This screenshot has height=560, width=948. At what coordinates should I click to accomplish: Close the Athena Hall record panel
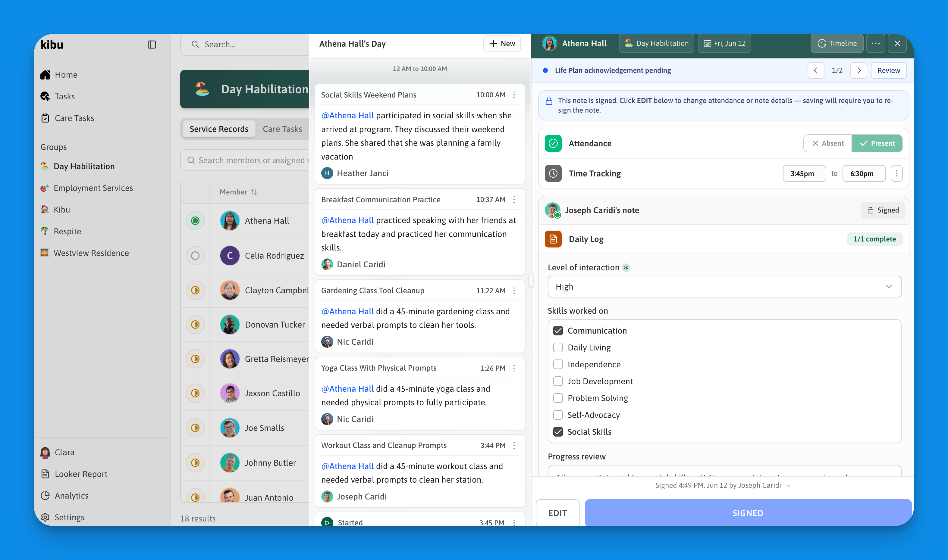click(897, 43)
